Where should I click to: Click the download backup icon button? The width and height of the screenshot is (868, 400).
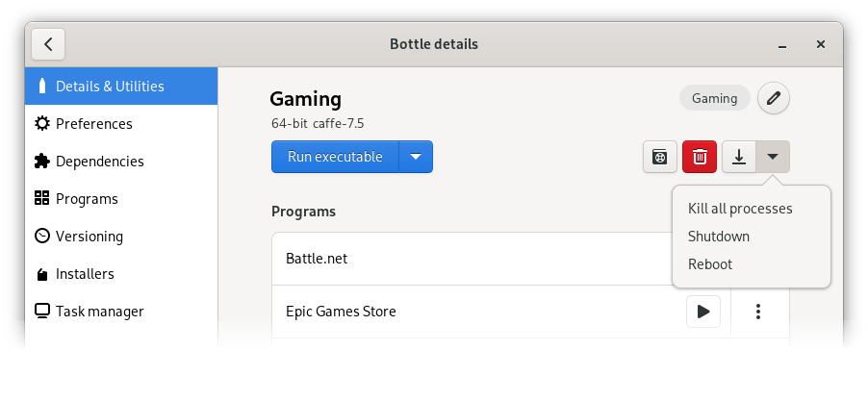(x=739, y=157)
